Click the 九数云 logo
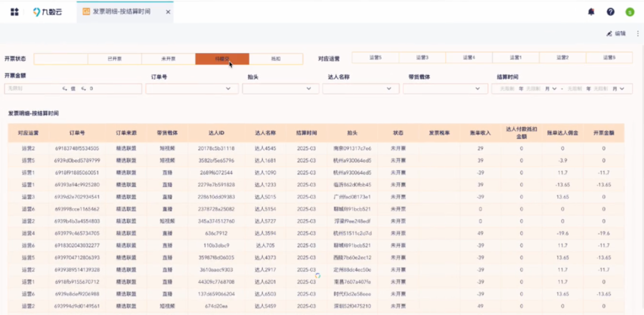The image size is (644, 315). (48, 12)
